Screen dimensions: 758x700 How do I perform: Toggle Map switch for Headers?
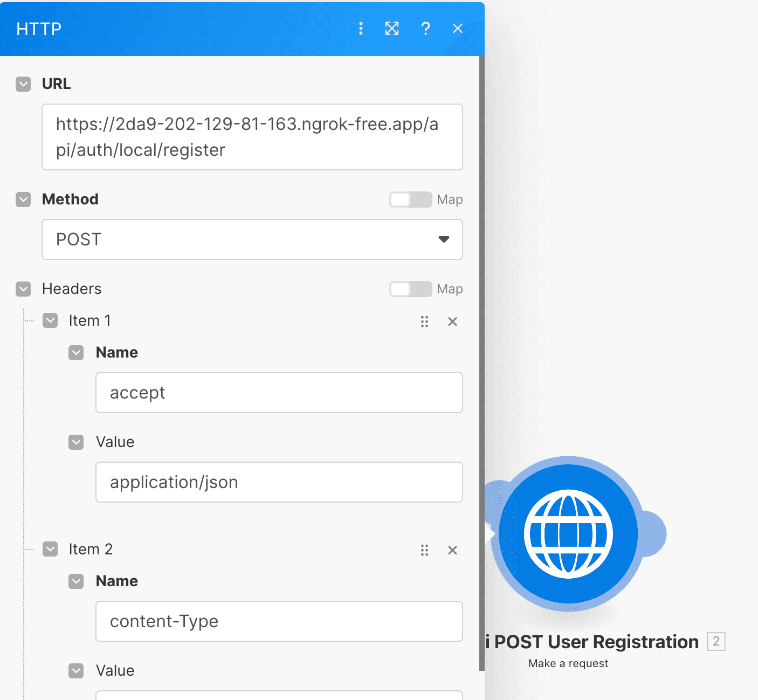point(411,289)
